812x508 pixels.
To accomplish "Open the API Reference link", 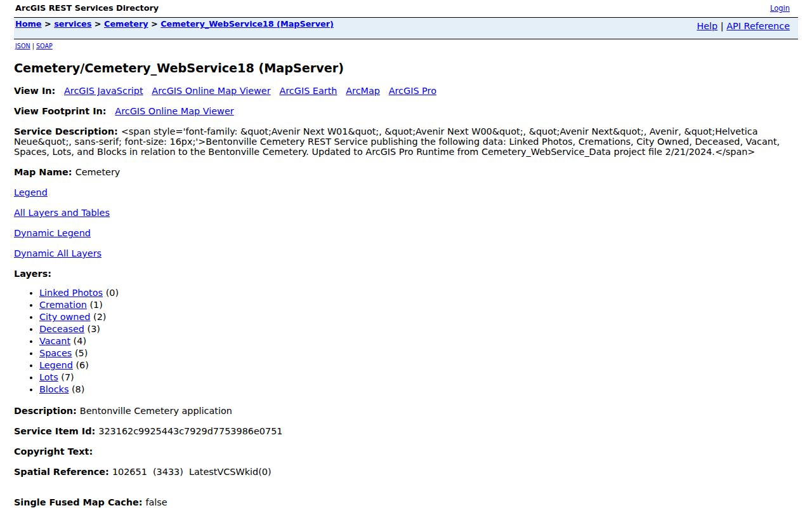I will [x=758, y=26].
